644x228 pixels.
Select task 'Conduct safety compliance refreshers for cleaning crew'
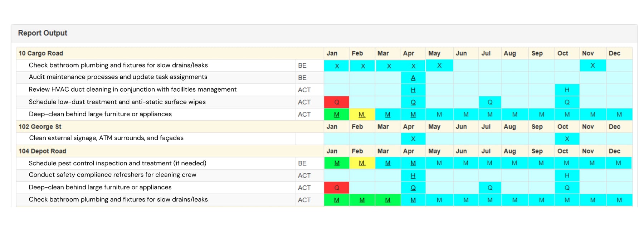click(x=113, y=175)
